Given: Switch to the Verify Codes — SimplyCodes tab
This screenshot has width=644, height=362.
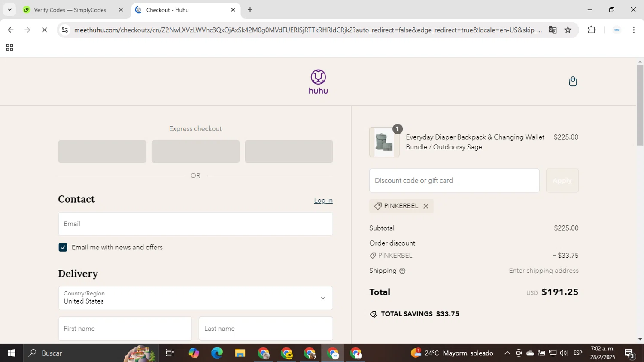Looking at the screenshot, I should pyautogui.click(x=70, y=10).
